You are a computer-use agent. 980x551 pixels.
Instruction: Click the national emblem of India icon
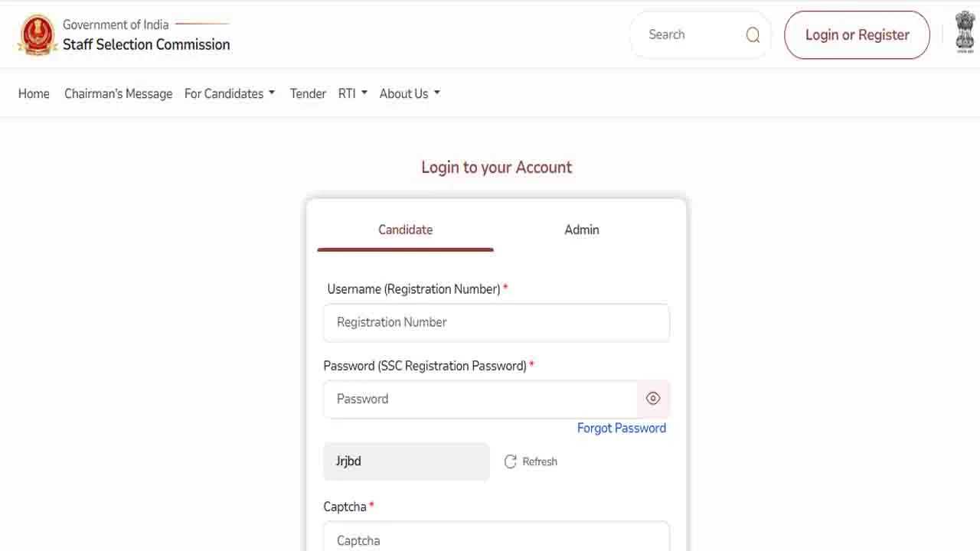965,32
